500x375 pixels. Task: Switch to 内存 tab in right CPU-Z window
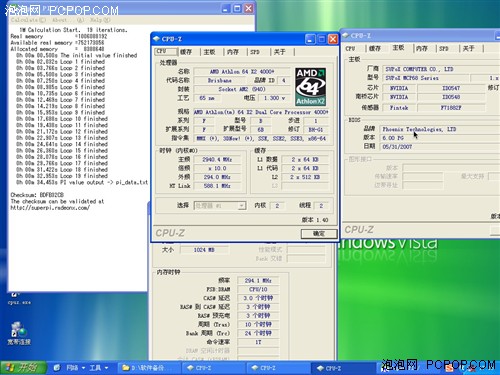(422, 48)
